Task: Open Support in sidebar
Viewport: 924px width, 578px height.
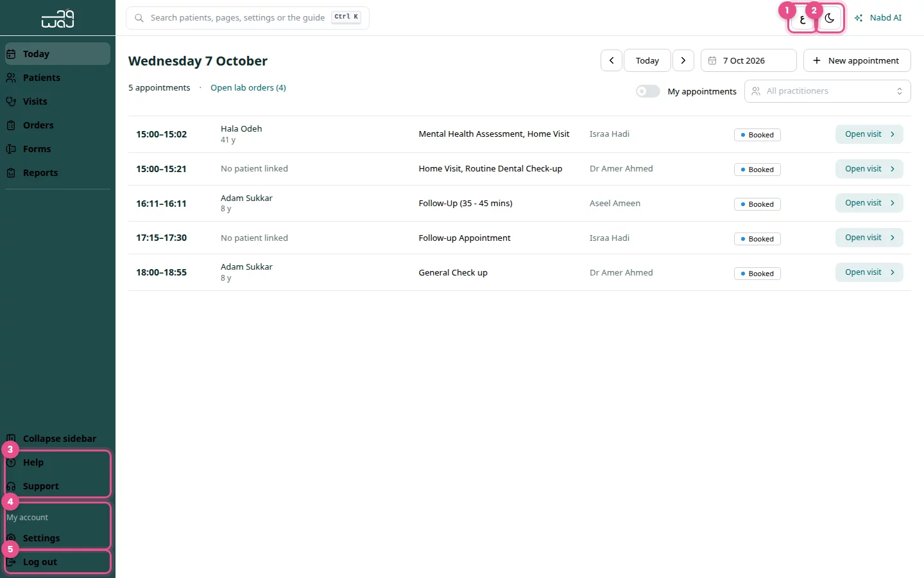Action: [58, 486]
